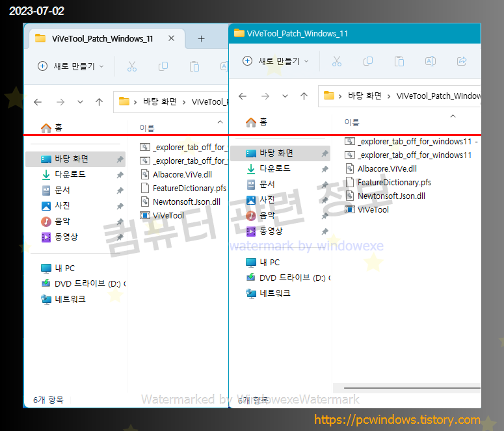Click Cut scissors icon in right window toolbar
This screenshot has width=504, height=431.
click(336, 61)
